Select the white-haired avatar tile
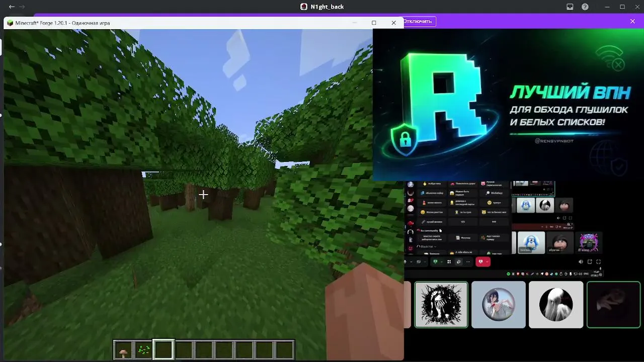 point(556,305)
